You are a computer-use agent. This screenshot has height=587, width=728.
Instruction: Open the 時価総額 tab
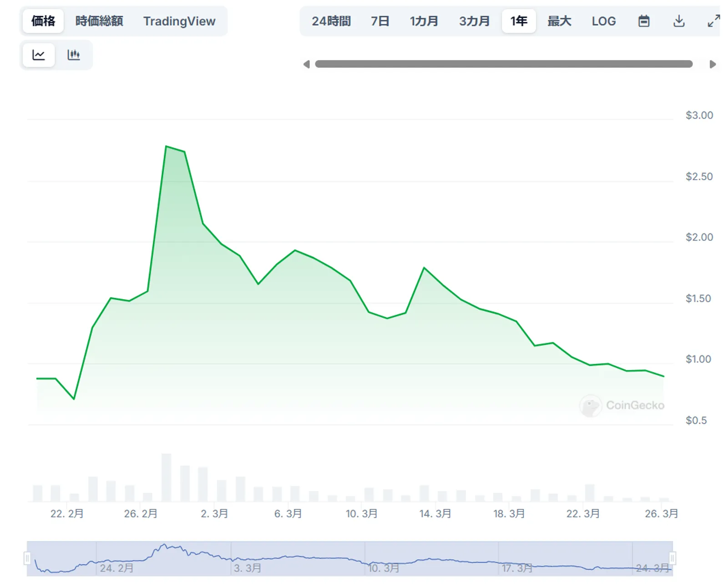(99, 21)
